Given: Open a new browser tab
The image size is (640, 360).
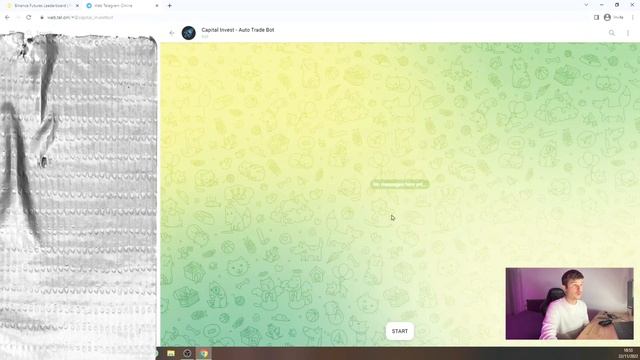Looking at the screenshot, I should point(169,6).
